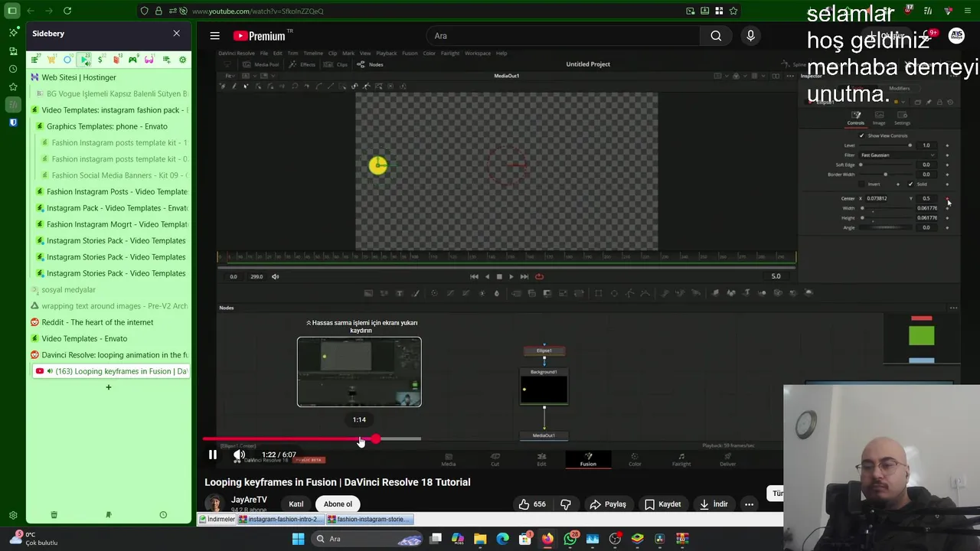Download video with the İndir button
Image resolution: width=980 pixels, height=551 pixels.
pos(714,504)
